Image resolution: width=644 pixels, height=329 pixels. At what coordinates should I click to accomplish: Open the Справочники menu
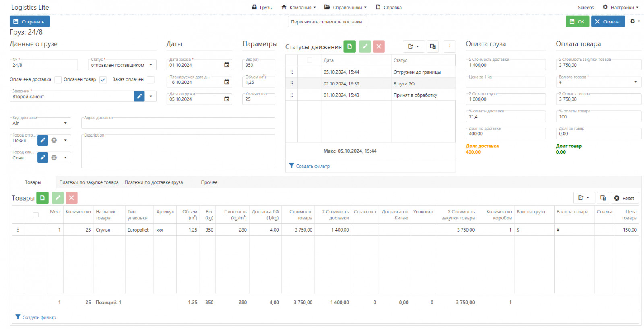345,7
